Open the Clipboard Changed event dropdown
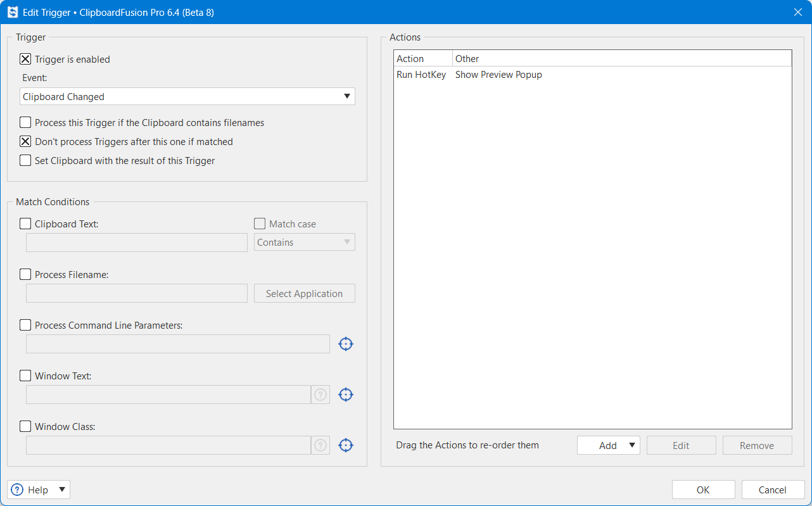812x506 pixels. 187,96
